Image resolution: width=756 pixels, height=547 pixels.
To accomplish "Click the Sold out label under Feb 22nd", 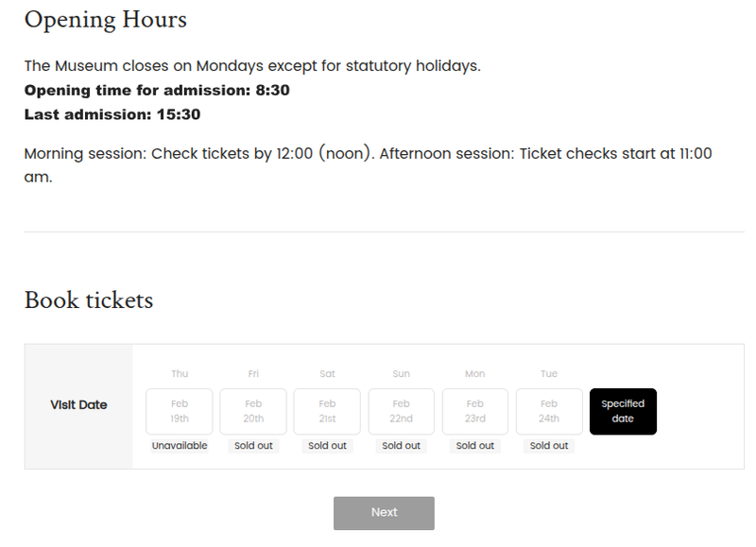I will (401, 445).
